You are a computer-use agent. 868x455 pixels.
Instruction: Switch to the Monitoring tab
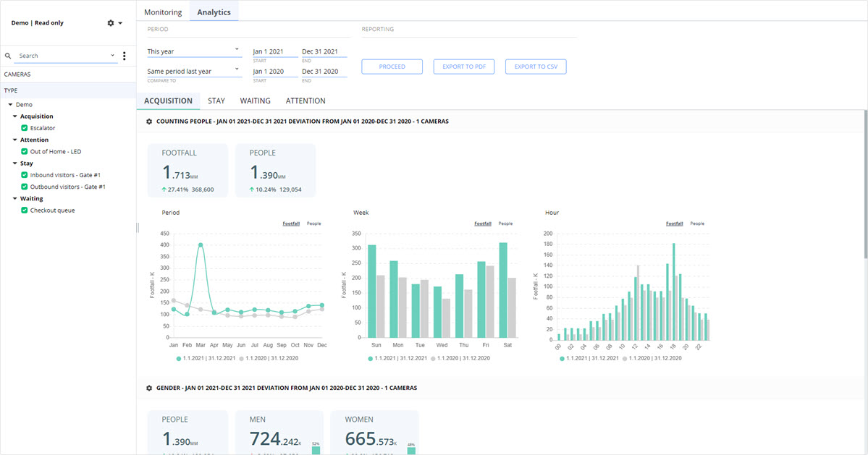click(x=163, y=12)
